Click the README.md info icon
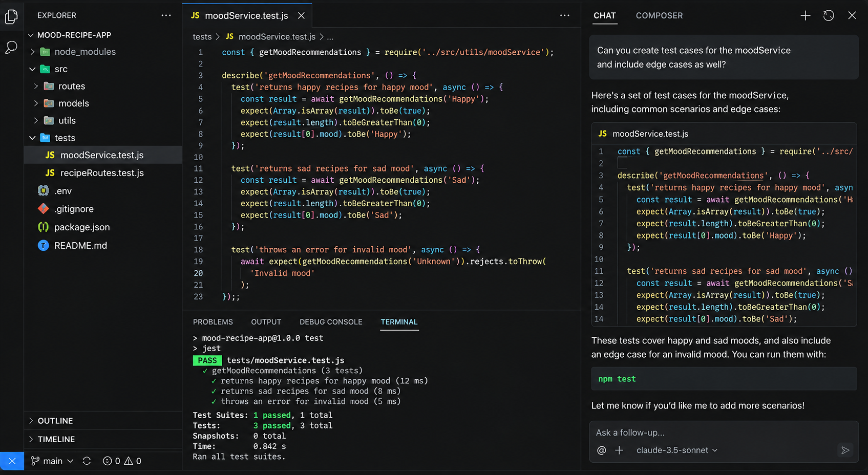Screen dimensions: 868x475 pos(44,246)
